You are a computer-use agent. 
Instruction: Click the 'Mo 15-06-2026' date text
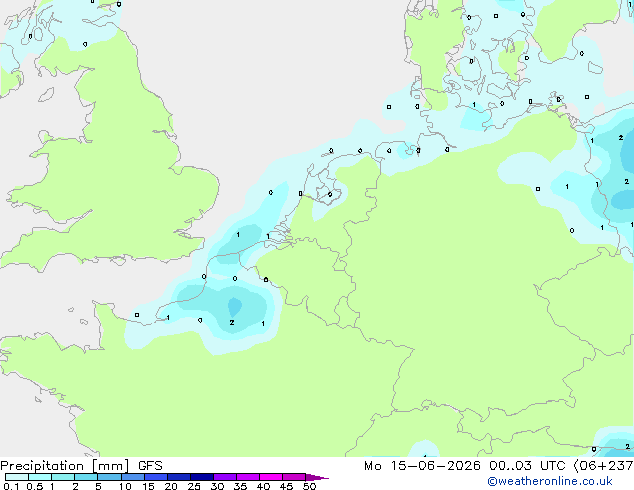422,466
